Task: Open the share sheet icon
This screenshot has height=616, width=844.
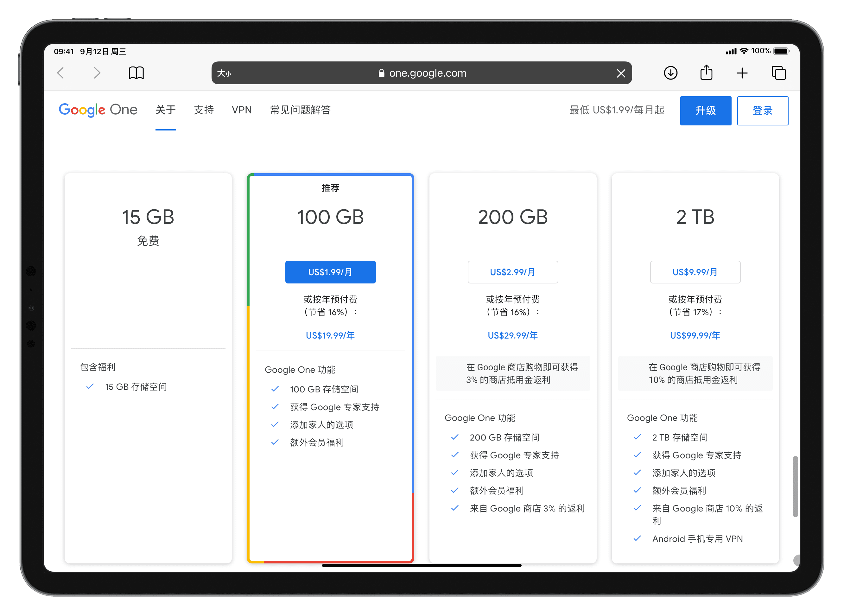Action: click(706, 72)
